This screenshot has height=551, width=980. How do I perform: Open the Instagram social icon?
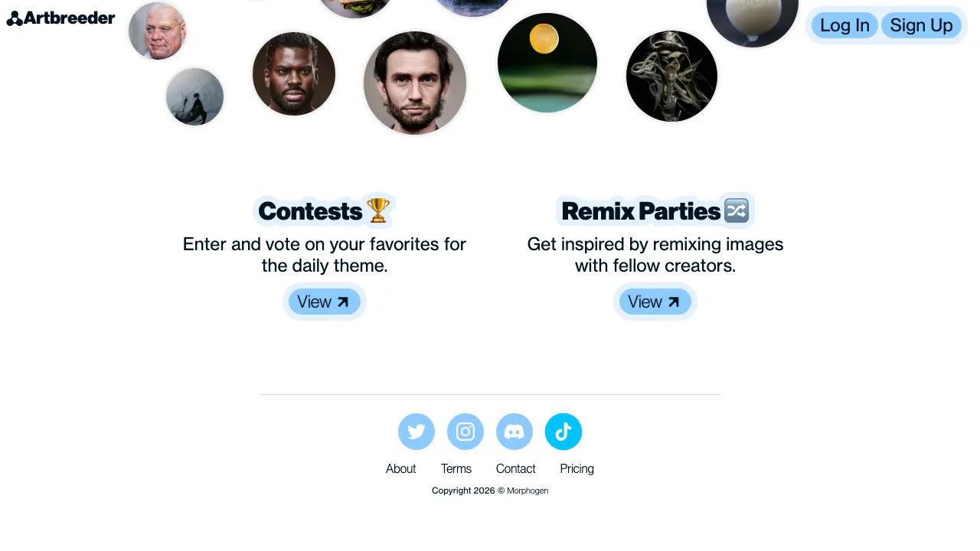[465, 432]
